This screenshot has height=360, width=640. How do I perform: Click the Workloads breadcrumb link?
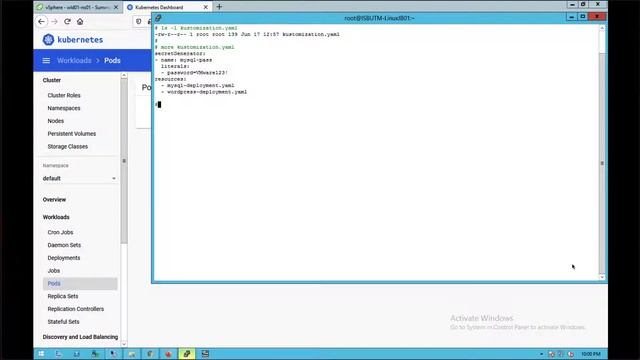click(74, 60)
